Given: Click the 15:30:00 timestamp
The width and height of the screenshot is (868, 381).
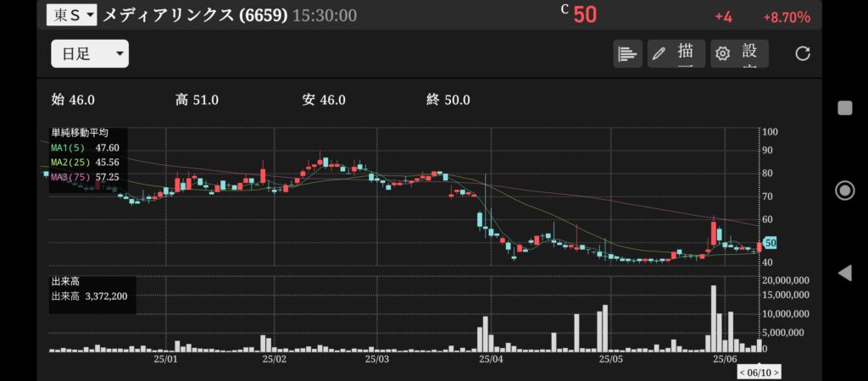Looking at the screenshot, I should pos(325,15).
